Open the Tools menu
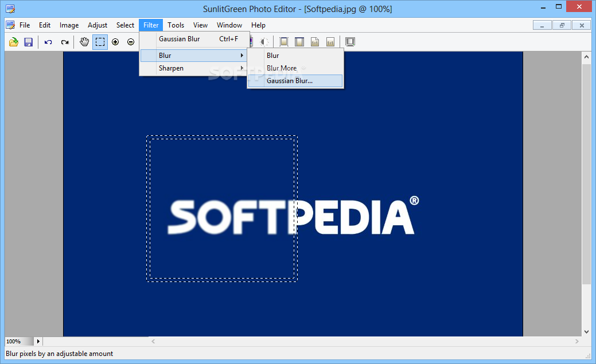Image resolution: width=596 pixels, height=364 pixels. click(176, 25)
